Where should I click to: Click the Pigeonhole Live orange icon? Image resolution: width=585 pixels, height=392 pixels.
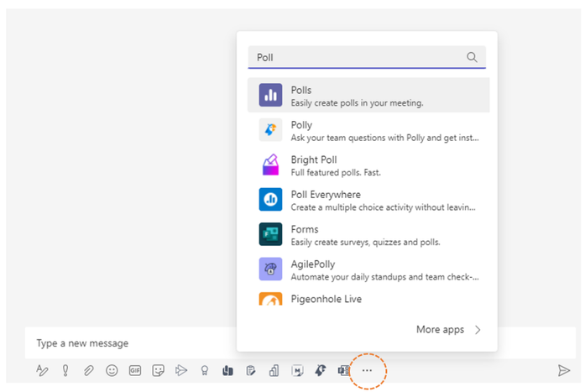[x=270, y=299]
